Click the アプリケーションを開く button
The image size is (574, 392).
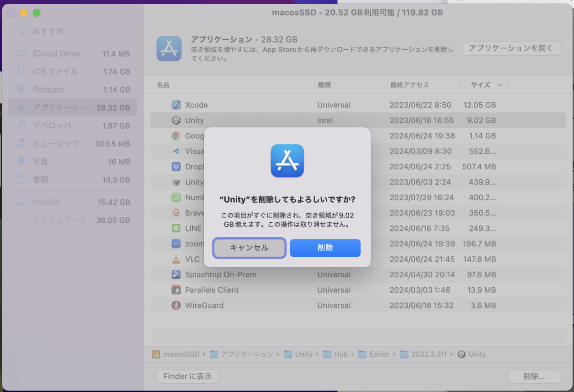click(x=511, y=48)
